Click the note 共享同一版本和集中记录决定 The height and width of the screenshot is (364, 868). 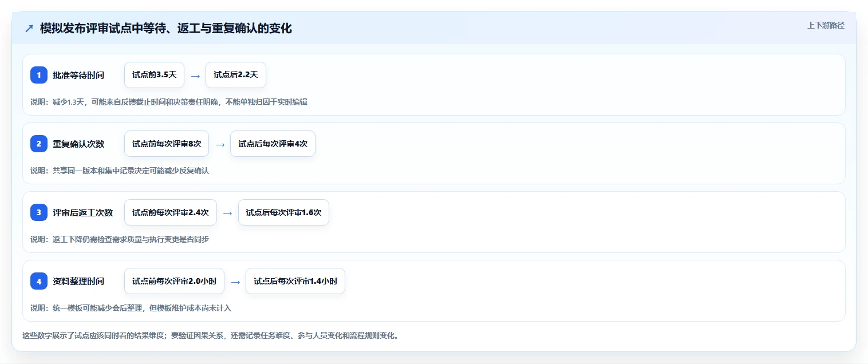pos(120,171)
